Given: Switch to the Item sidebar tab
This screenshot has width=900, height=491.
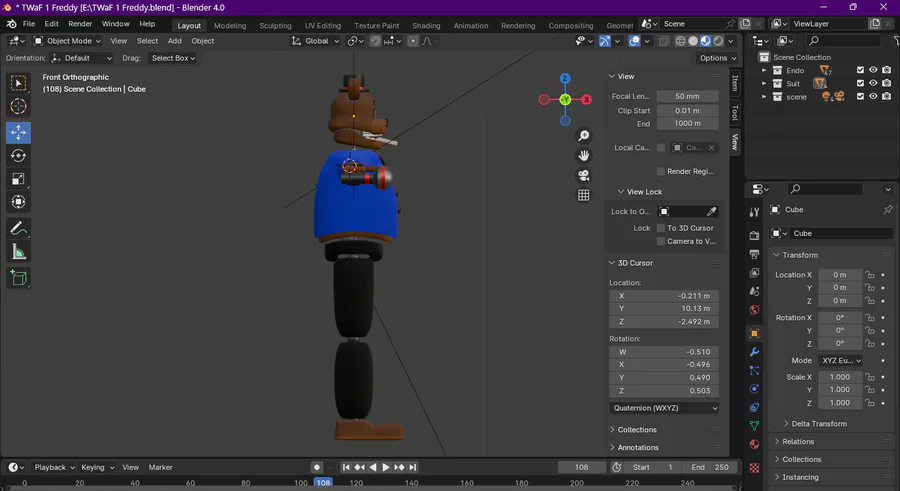Looking at the screenshot, I should point(735,84).
